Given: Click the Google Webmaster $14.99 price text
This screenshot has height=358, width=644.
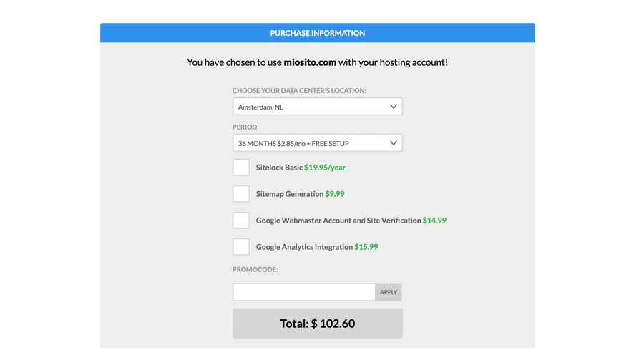Looking at the screenshot, I should (434, 221).
